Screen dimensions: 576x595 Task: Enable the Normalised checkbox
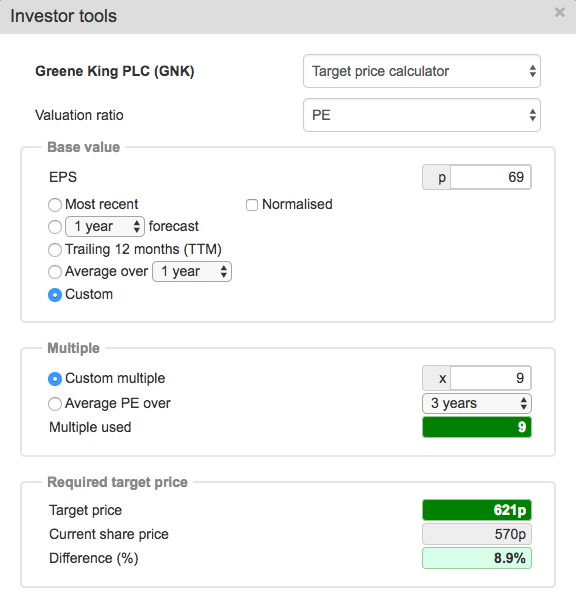click(x=252, y=205)
